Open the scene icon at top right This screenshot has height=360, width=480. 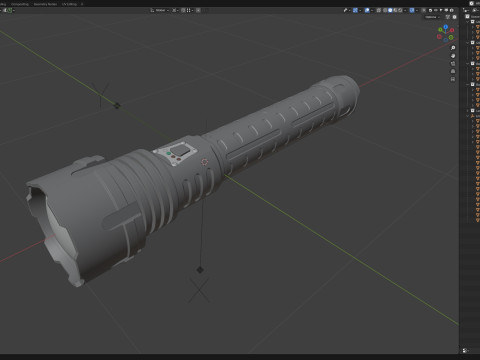coord(471,3)
